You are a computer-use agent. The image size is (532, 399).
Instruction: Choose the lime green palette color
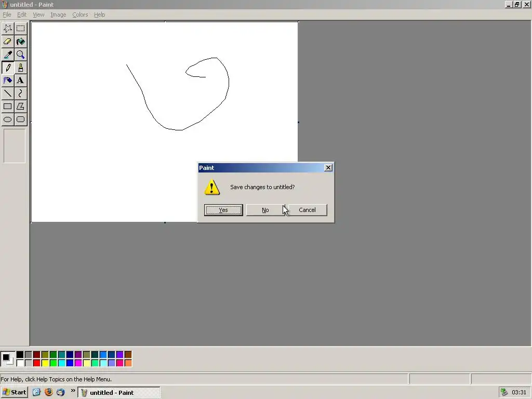pyautogui.click(x=54, y=363)
